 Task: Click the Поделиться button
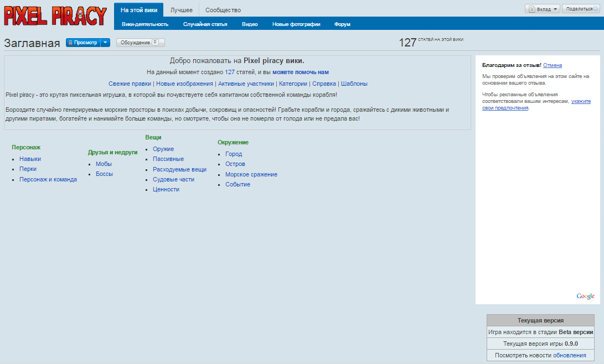pyautogui.click(x=581, y=9)
